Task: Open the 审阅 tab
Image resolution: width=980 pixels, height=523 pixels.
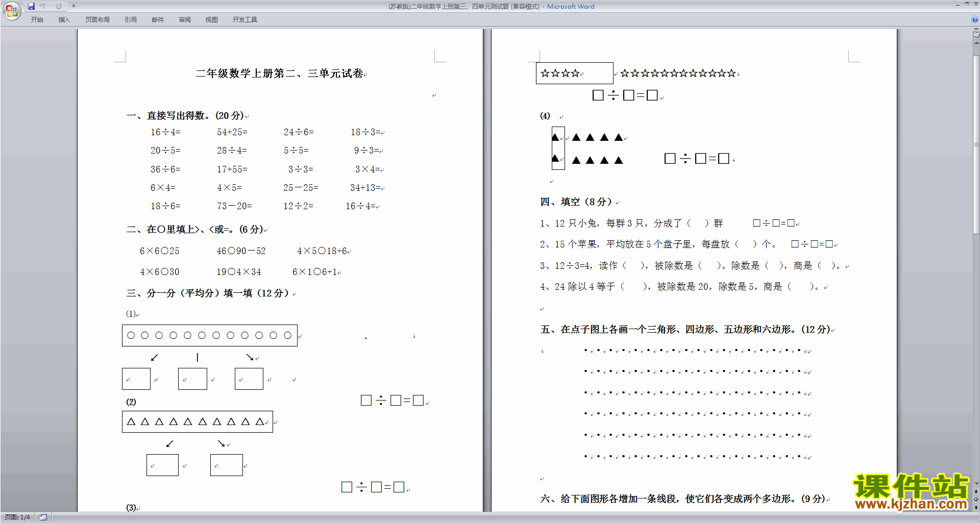Action: (185, 20)
